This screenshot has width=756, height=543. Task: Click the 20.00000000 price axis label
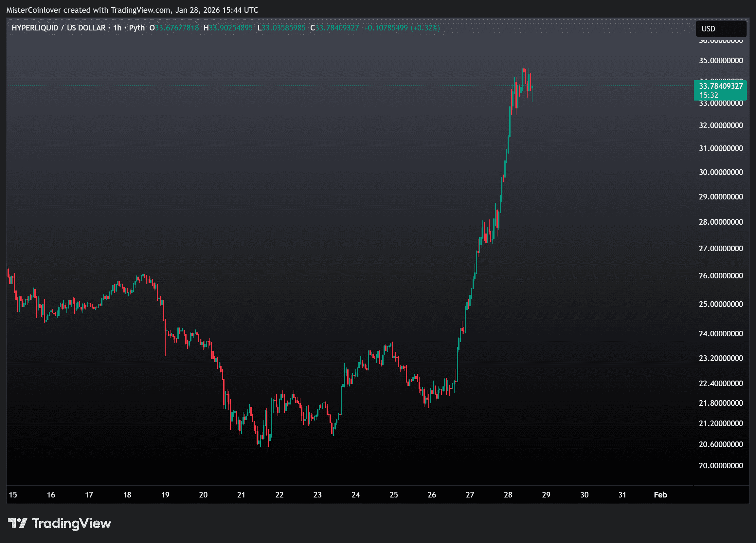(721, 466)
